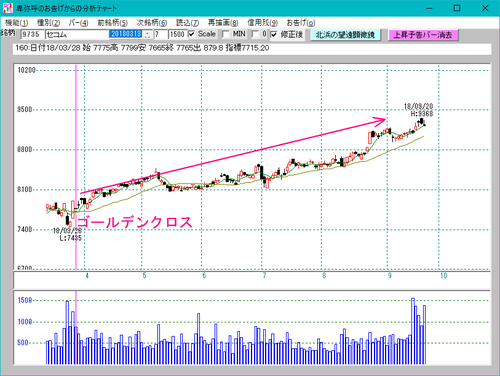
Task: Open the お告げ(o) menu
Action: point(301,23)
